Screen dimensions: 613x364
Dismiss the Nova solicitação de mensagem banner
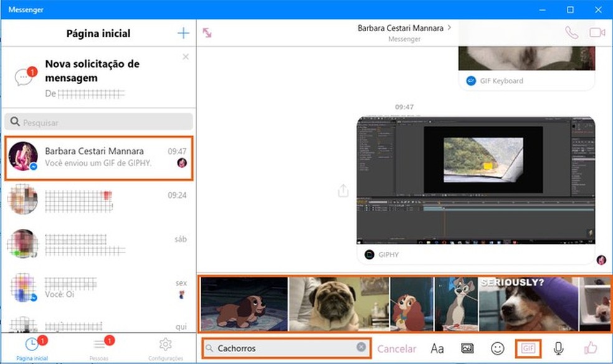[185, 57]
